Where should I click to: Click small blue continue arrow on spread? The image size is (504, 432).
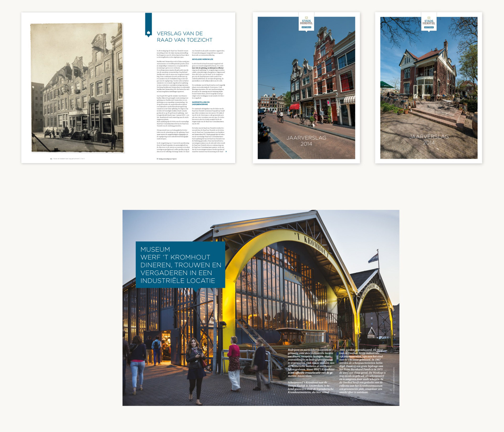point(226,152)
